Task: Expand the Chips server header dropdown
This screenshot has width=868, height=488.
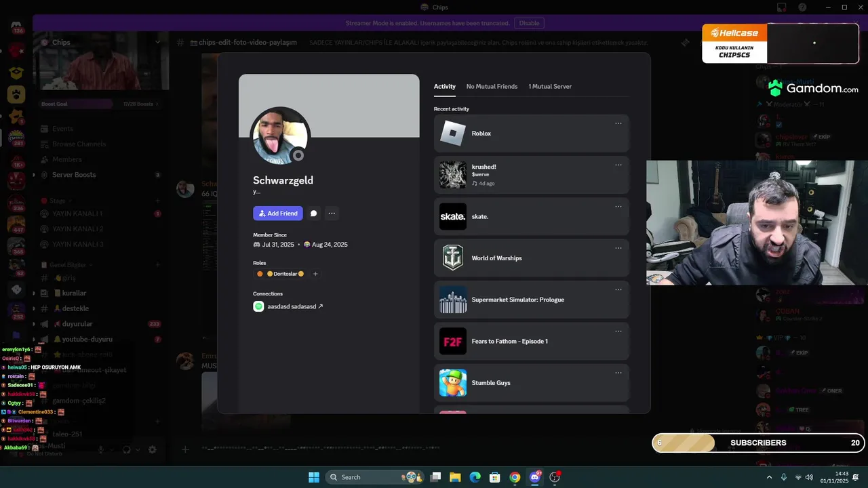Action: click(x=157, y=42)
